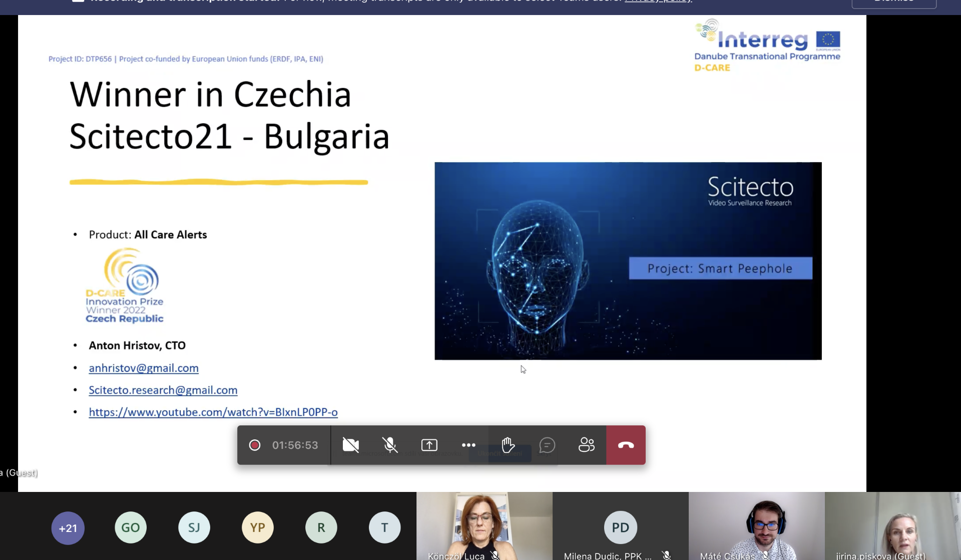
Task: Click the Scitecto21 - Bulgaria heading
Action: pos(229,136)
